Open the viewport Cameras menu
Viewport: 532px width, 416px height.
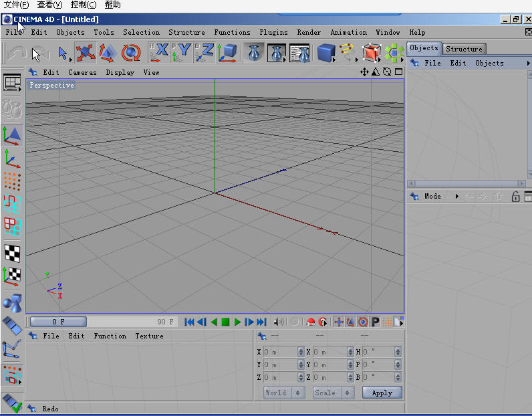click(x=82, y=72)
